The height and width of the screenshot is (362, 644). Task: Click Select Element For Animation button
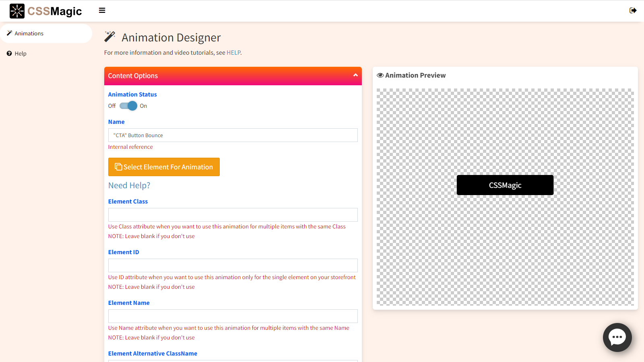[164, 167]
